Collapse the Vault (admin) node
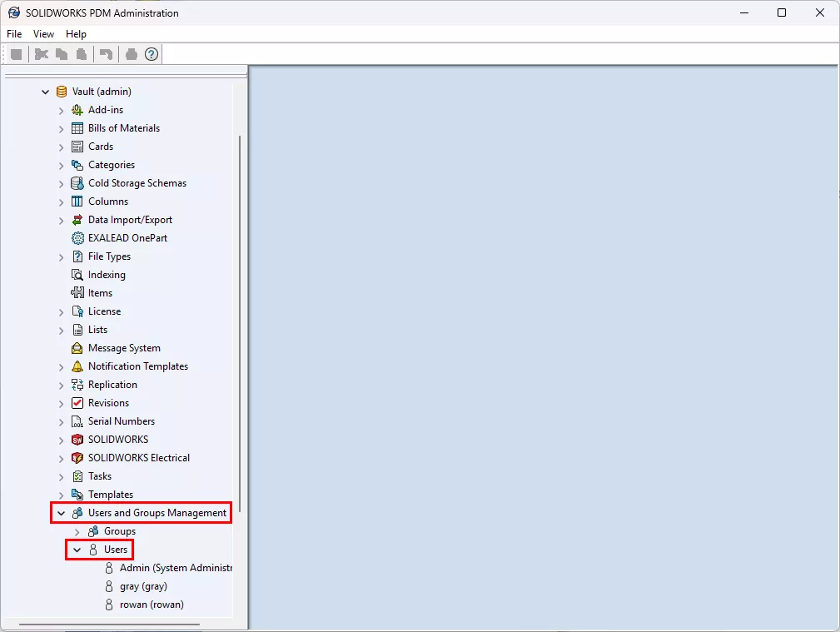The height and width of the screenshot is (632, 840). coord(46,92)
